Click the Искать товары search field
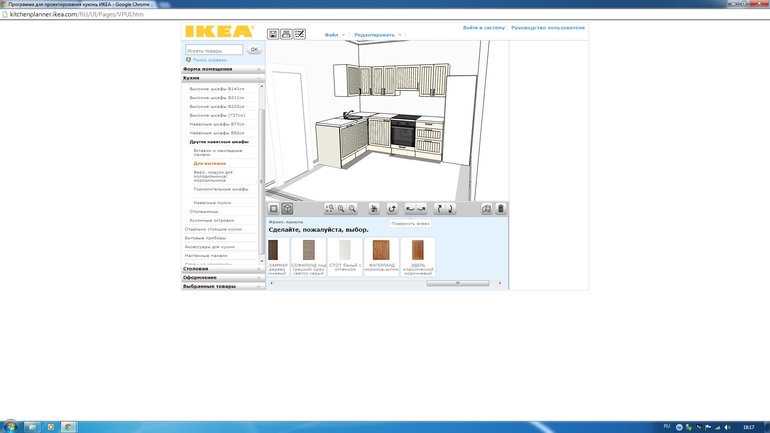Image resolution: width=770 pixels, height=433 pixels. pos(214,50)
